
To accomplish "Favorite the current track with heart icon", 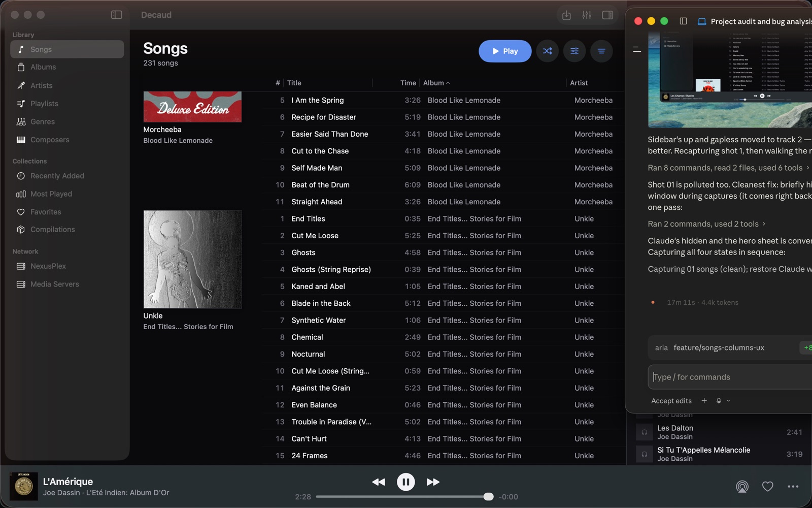I will [767, 487].
